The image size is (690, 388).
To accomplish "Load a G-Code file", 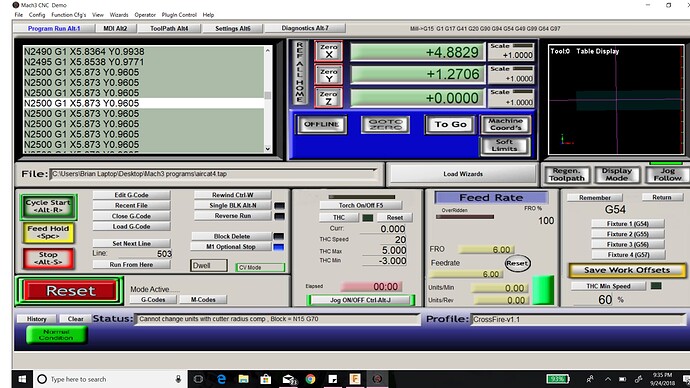I will click(131, 227).
